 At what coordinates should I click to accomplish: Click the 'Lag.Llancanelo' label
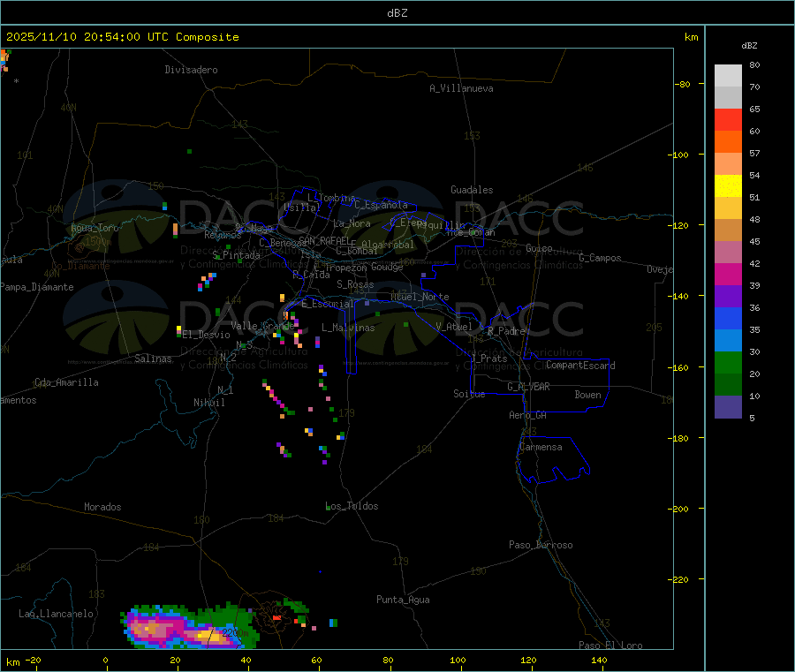(57, 614)
